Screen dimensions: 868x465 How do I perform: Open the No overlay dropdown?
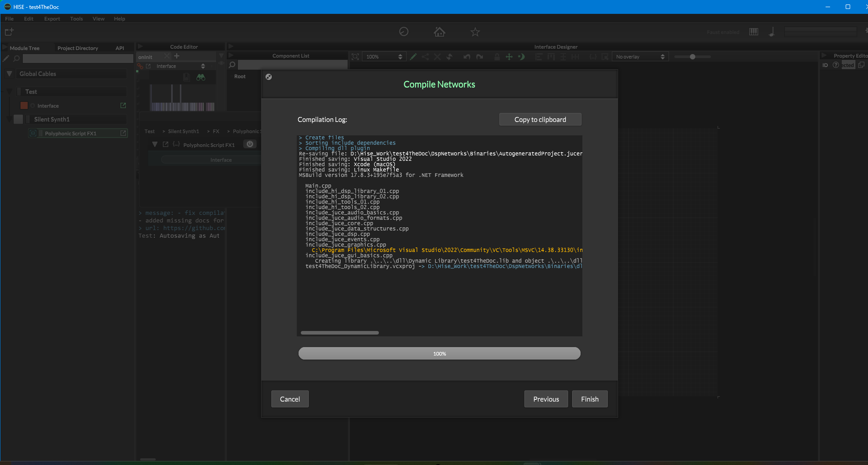(x=640, y=57)
